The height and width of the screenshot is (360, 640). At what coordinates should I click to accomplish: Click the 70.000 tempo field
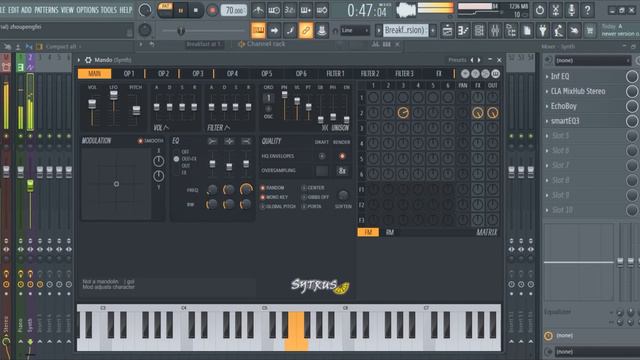tap(234, 10)
